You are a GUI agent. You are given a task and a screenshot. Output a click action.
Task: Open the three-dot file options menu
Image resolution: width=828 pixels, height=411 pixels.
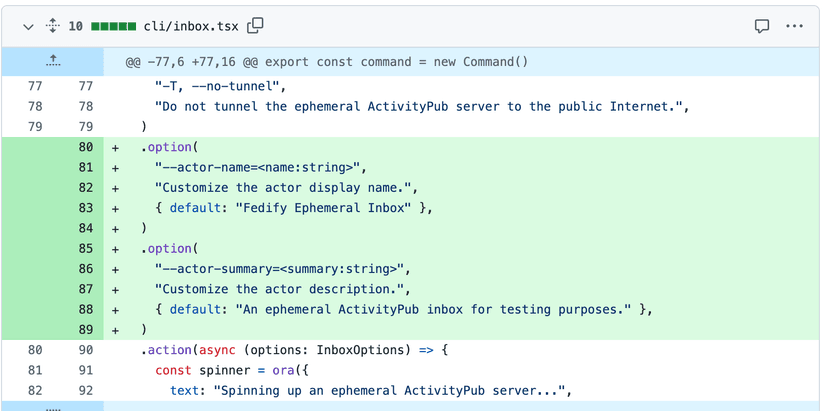pos(795,26)
